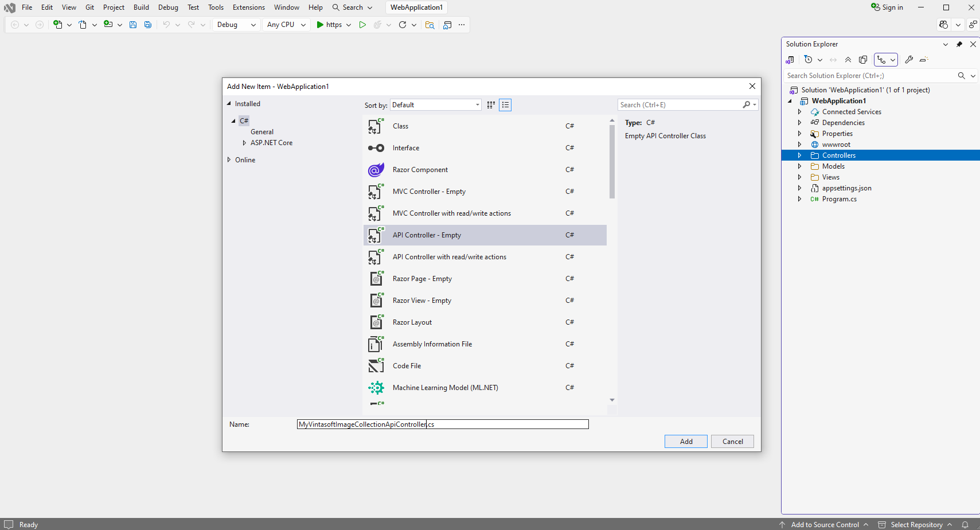Image resolution: width=980 pixels, height=530 pixels.
Task: Click the Add button
Action: (686, 441)
